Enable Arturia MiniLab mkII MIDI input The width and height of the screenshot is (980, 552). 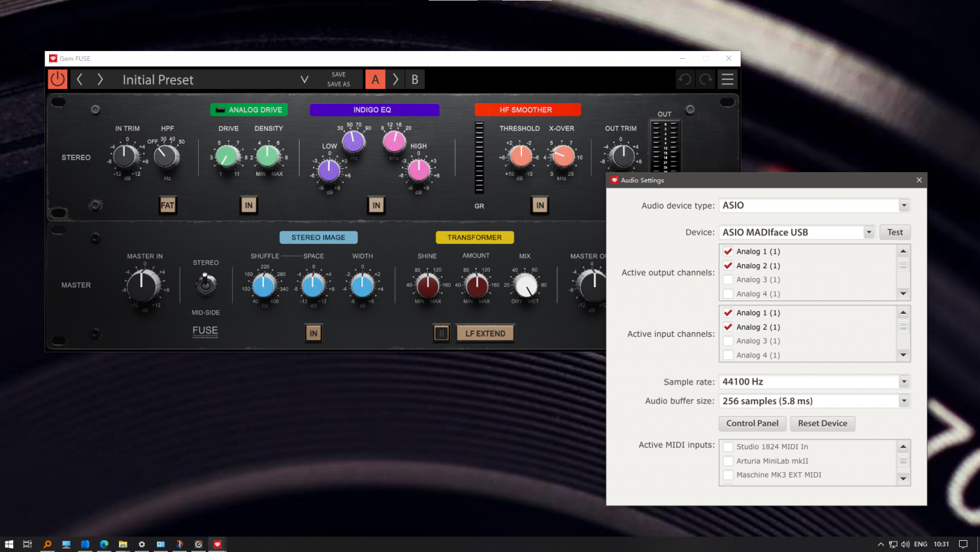(x=729, y=461)
